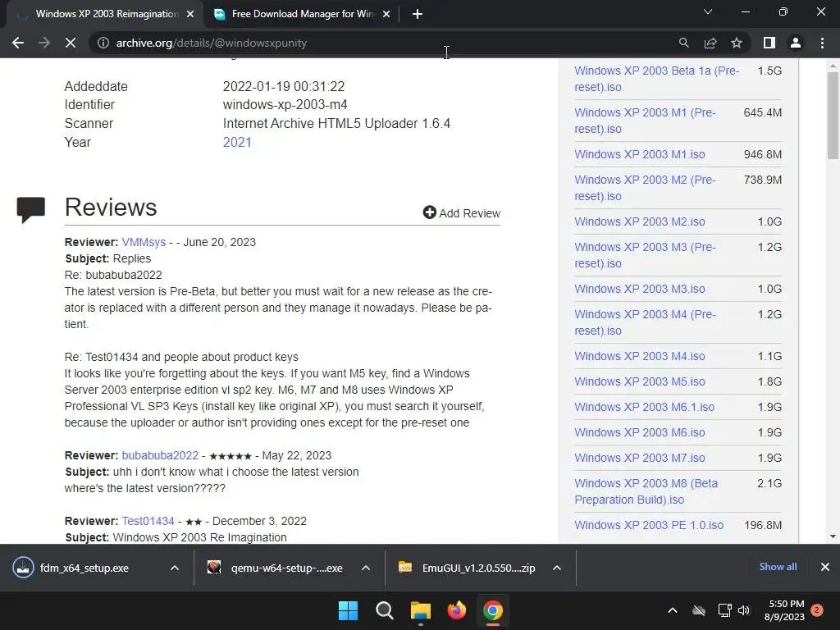The image size is (840, 630).
Task: Download Windows XP 2003 M7.iso
Action: 640,458
